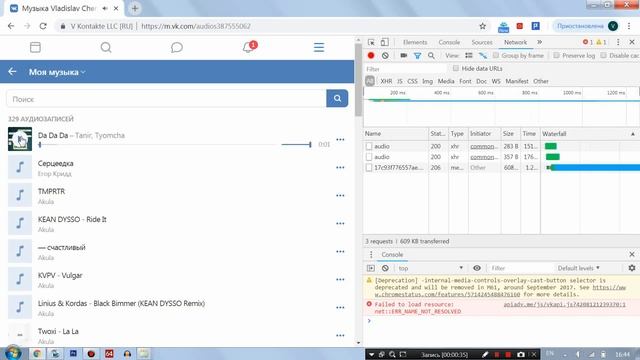Viewport: 640px width, 360px height.
Task: Clear the console output icon
Action: (x=385, y=268)
